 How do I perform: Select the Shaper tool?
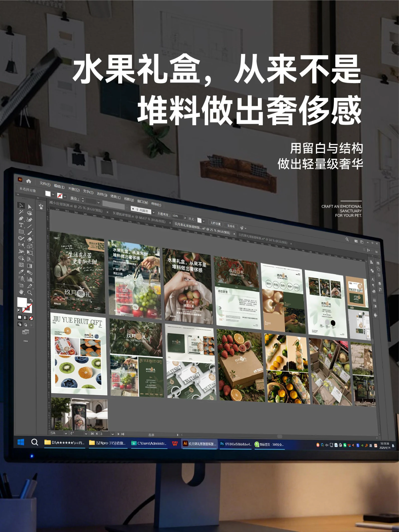coord(21,238)
